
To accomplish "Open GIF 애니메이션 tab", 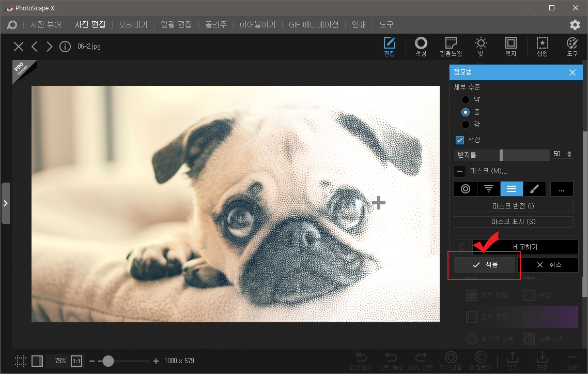I will click(314, 25).
